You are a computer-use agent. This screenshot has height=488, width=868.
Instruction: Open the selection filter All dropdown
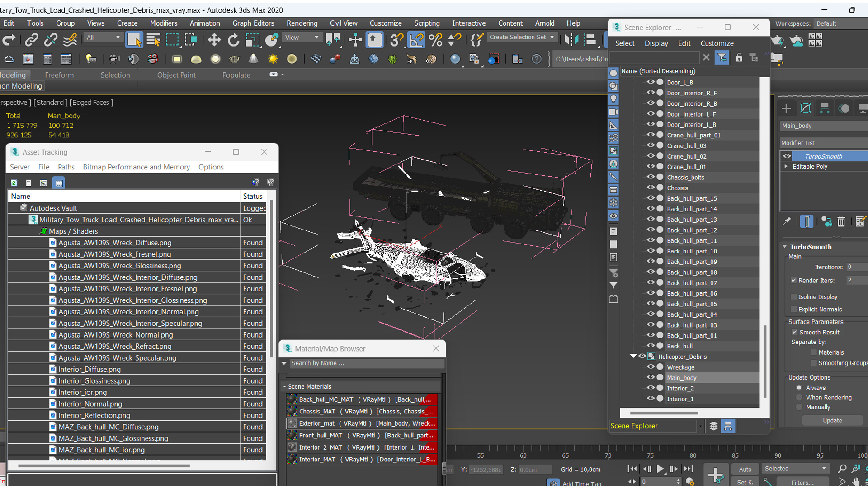103,38
